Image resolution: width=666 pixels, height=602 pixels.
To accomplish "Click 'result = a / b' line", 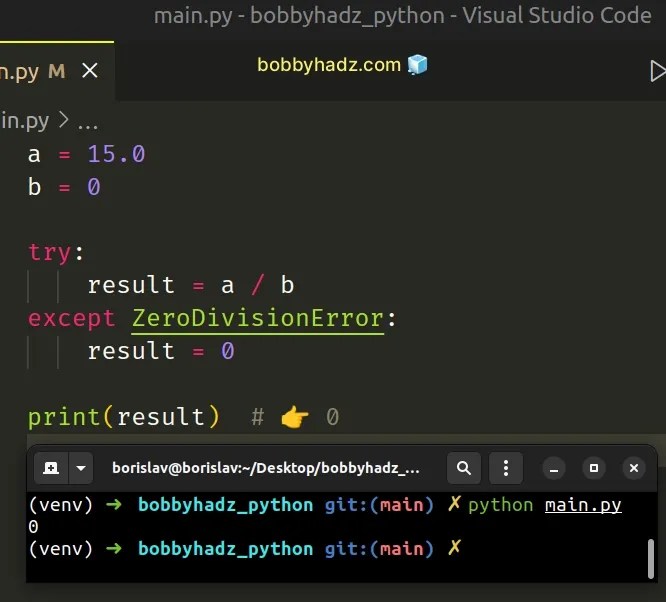I will (x=190, y=285).
